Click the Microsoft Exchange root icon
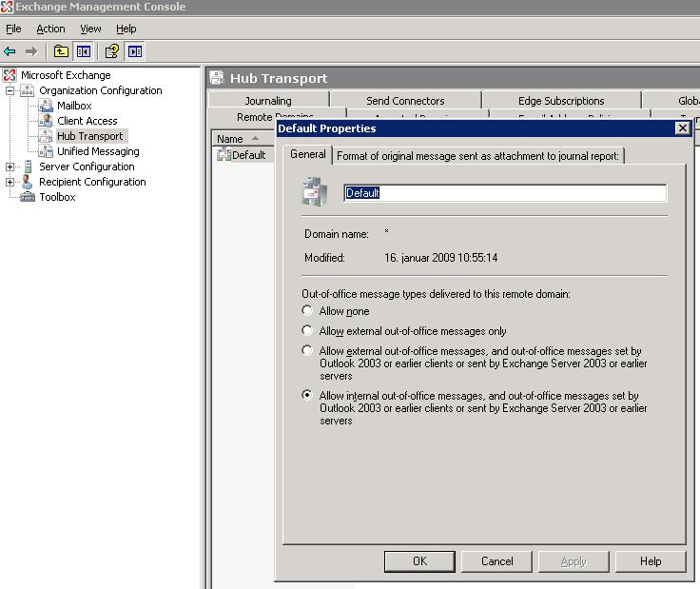700x589 pixels. 10,75
